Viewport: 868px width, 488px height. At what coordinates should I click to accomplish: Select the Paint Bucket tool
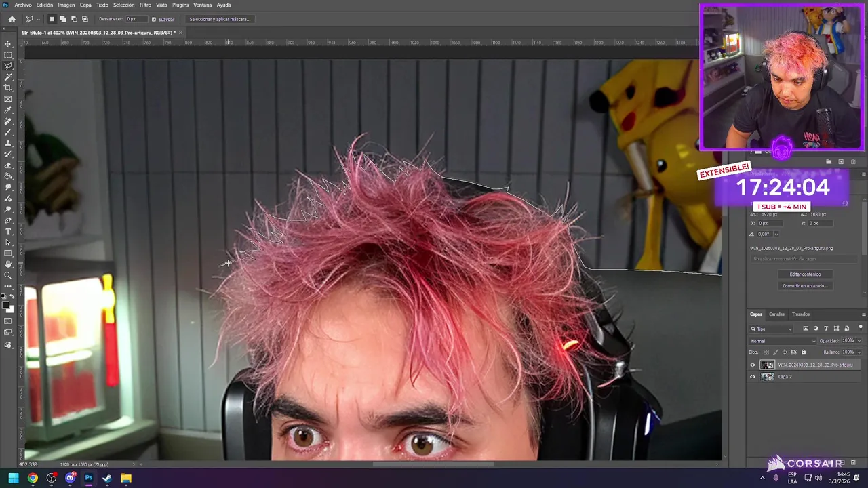(x=8, y=176)
